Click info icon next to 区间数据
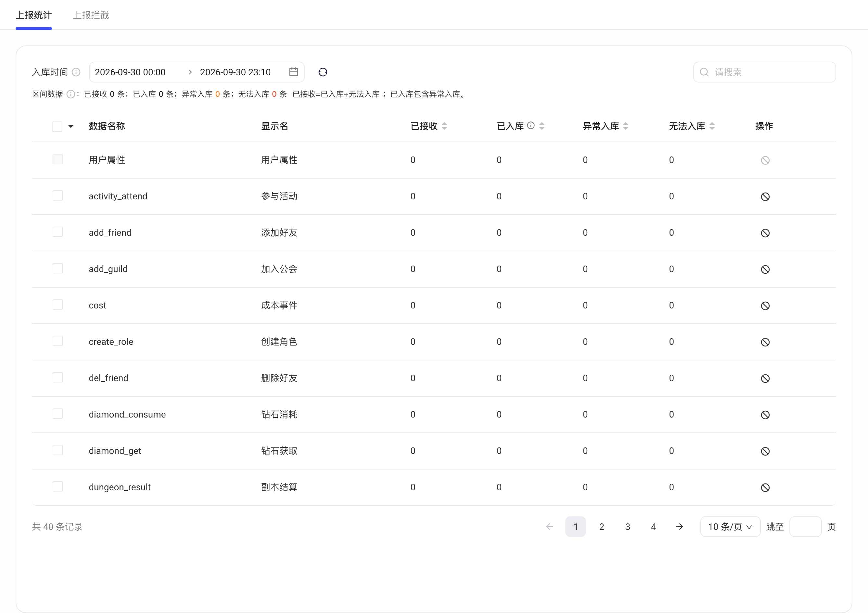 click(71, 94)
